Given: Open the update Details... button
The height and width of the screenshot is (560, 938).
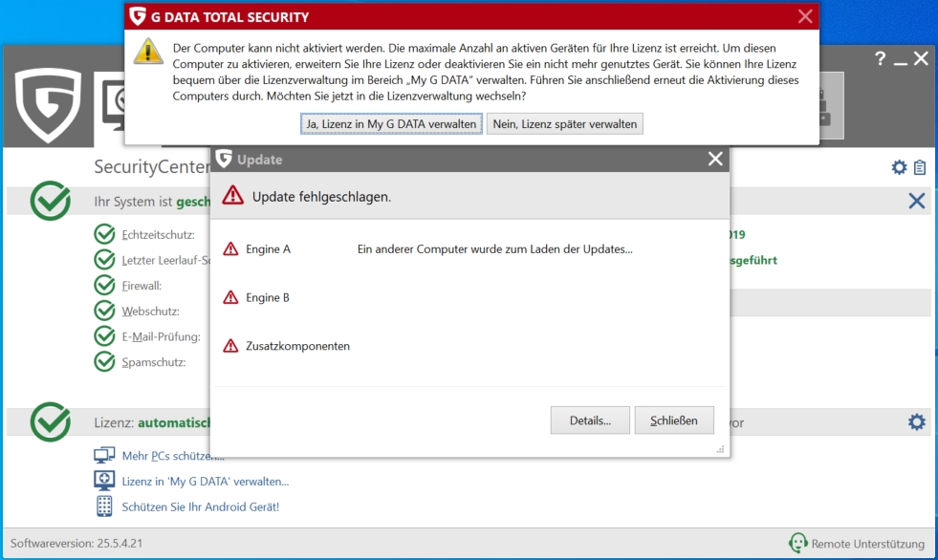Looking at the screenshot, I should pos(590,420).
